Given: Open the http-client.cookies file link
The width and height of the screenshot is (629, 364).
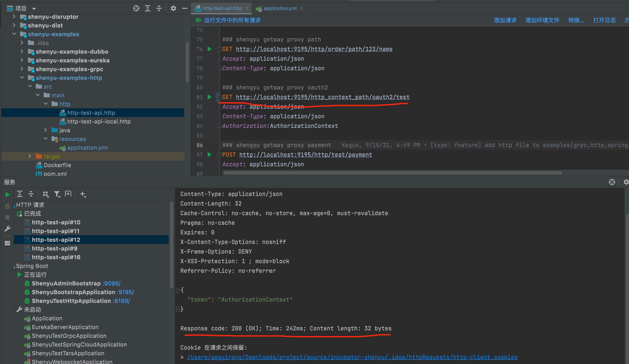Looking at the screenshot, I should tap(352, 357).
